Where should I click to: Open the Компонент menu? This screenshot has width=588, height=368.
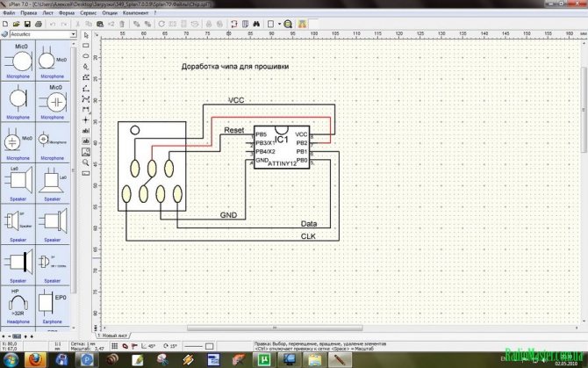[x=136, y=15]
